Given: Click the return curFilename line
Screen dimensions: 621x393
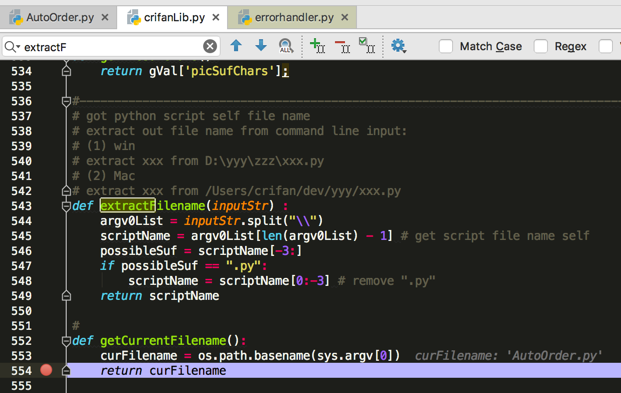Looking at the screenshot, I should click(163, 371).
